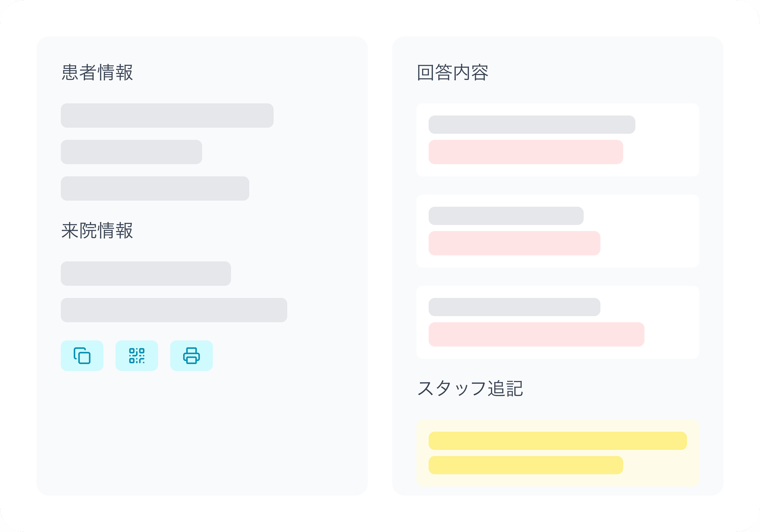Open the QR code button
760x532 pixels.
click(137, 355)
